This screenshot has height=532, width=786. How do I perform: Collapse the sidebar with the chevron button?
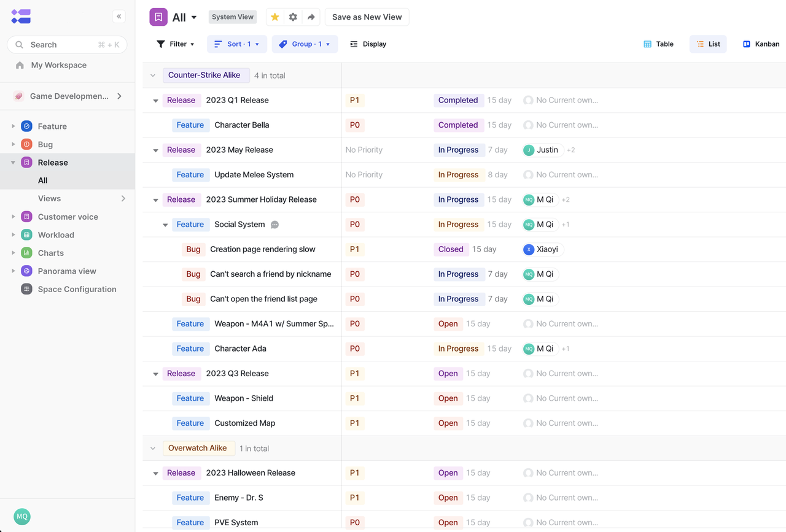[x=119, y=17]
